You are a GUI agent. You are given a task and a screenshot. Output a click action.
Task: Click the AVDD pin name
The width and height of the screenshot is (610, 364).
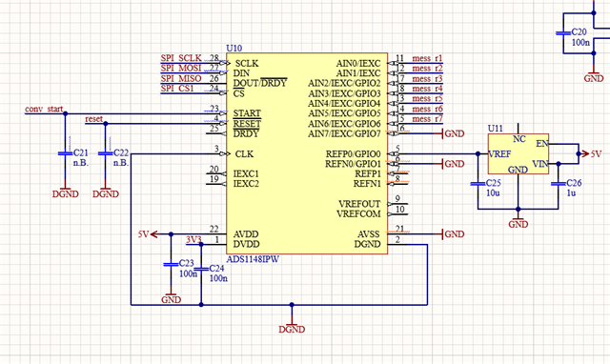(x=246, y=234)
